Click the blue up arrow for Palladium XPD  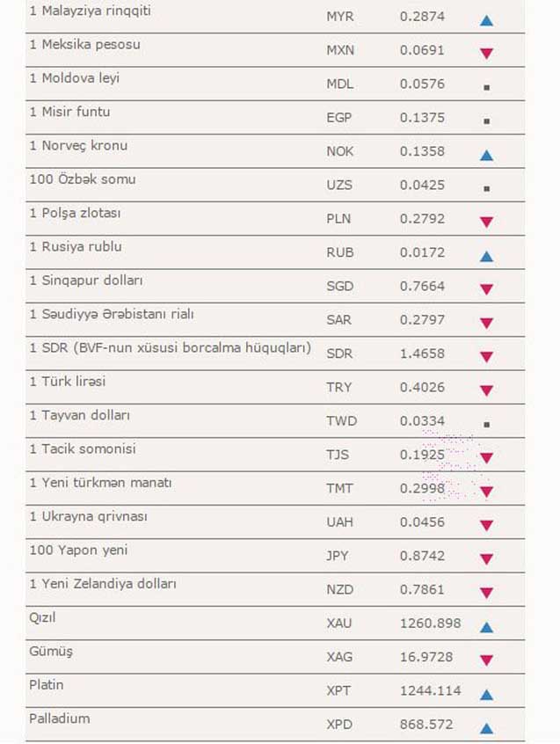click(486, 728)
